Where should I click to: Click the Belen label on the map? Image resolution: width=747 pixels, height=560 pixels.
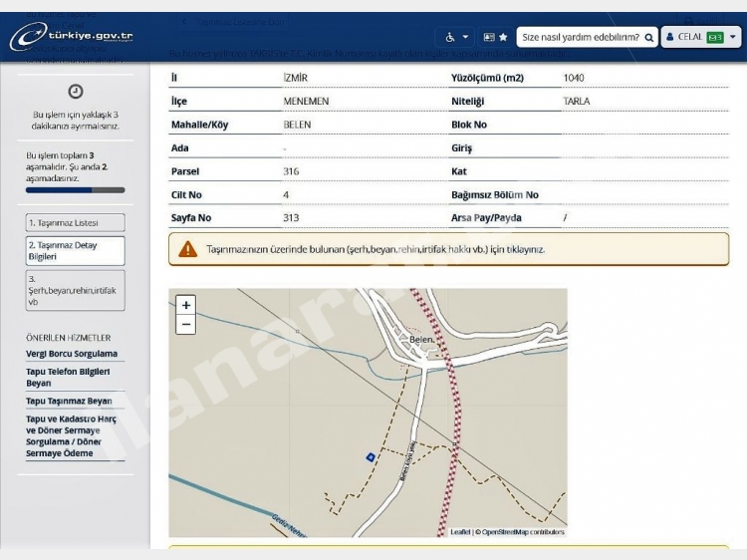tap(422, 340)
